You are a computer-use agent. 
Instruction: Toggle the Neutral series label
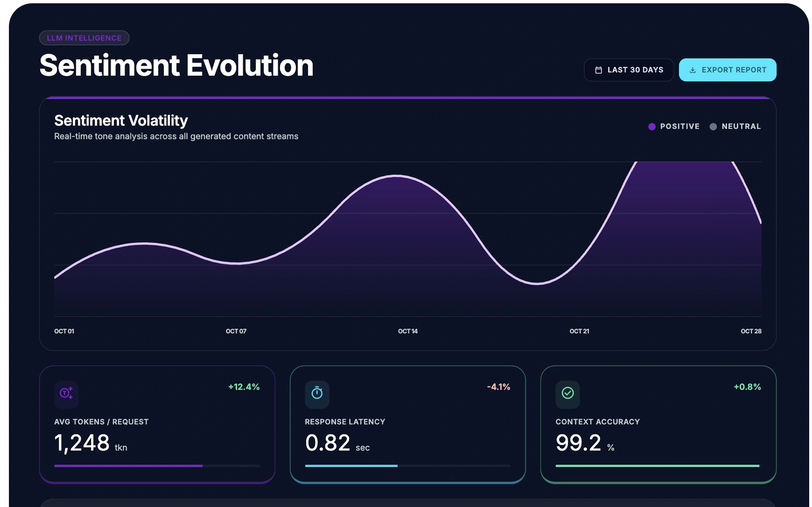[x=741, y=127]
